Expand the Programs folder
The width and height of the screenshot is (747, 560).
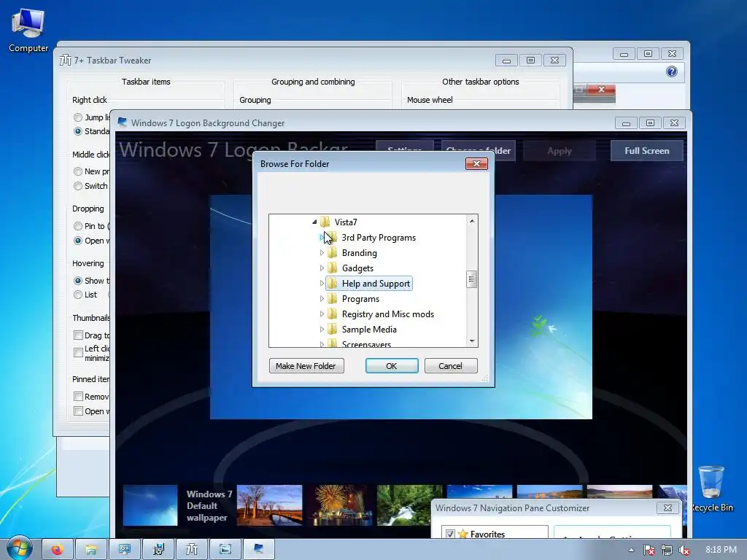[322, 298]
